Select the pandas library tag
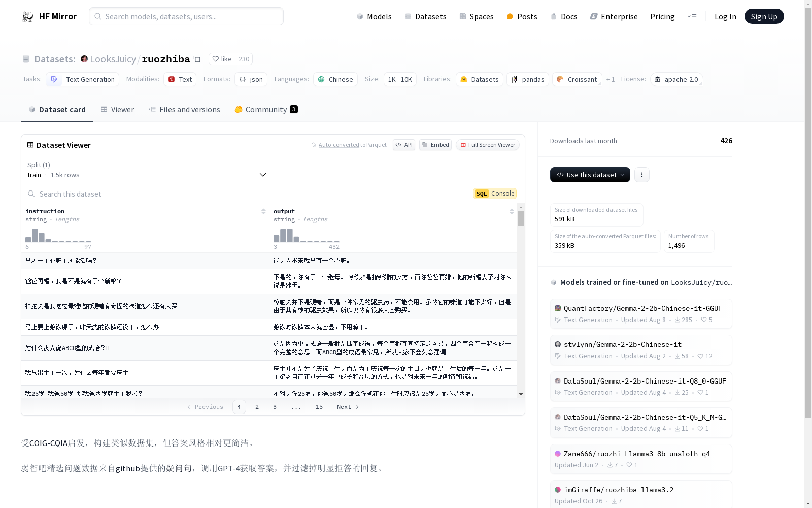This screenshot has height=508, width=812. pyautogui.click(x=528, y=79)
